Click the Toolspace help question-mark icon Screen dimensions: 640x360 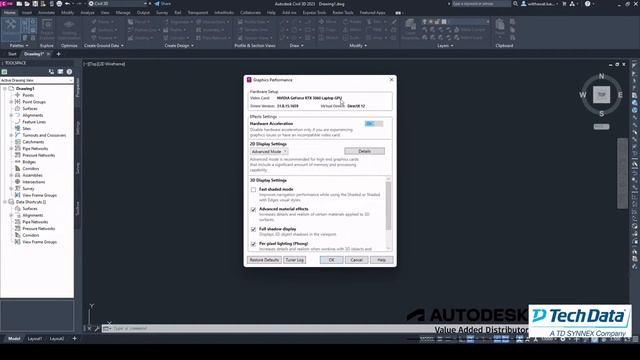[69, 72]
